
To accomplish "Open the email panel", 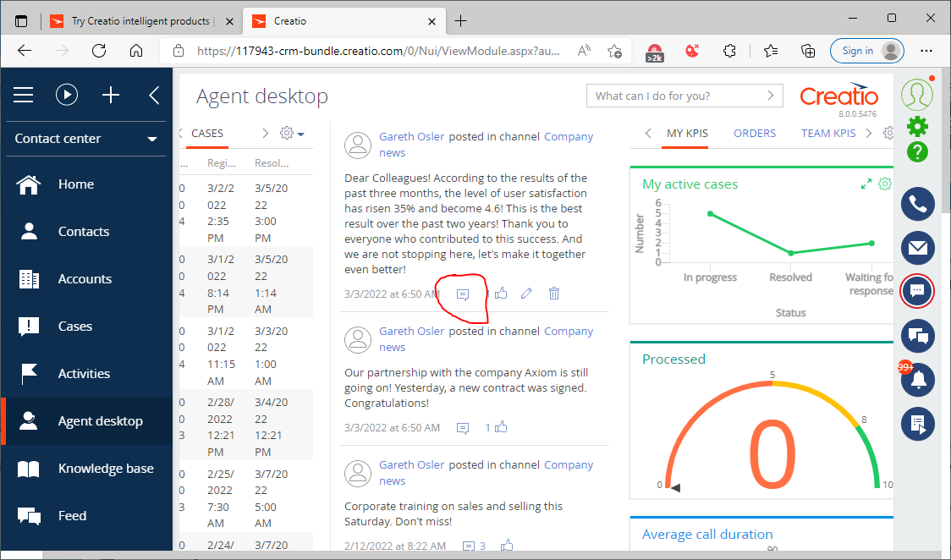I will [x=918, y=248].
